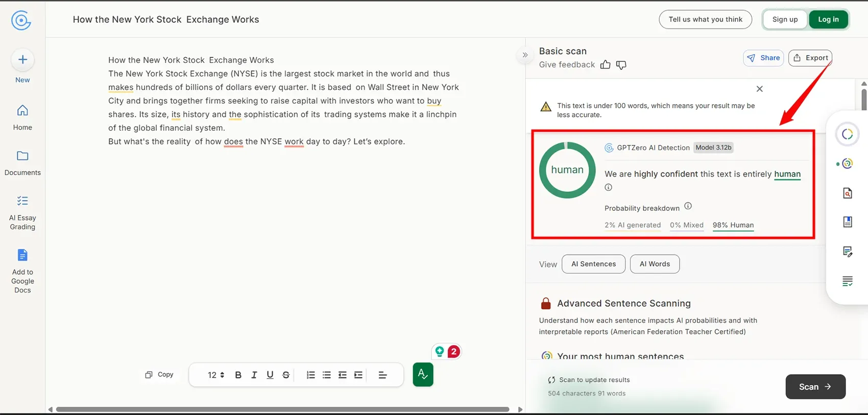Copy the document text
The height and width of the screenshot is (415, 868).
[x=159, y=375]
